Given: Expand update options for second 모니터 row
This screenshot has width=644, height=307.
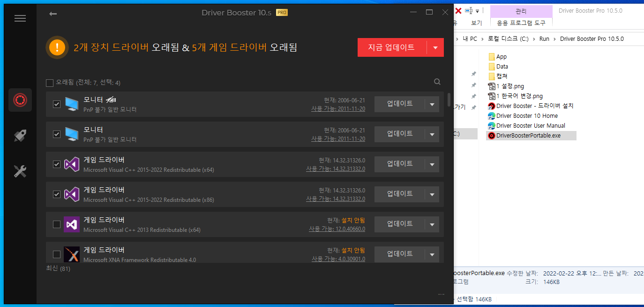Looking at the screenshot, I should coord(432,134).
